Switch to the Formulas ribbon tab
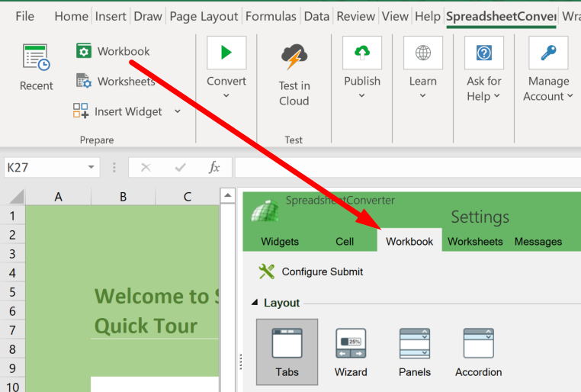Screen dimensions: 581x392 271,16
